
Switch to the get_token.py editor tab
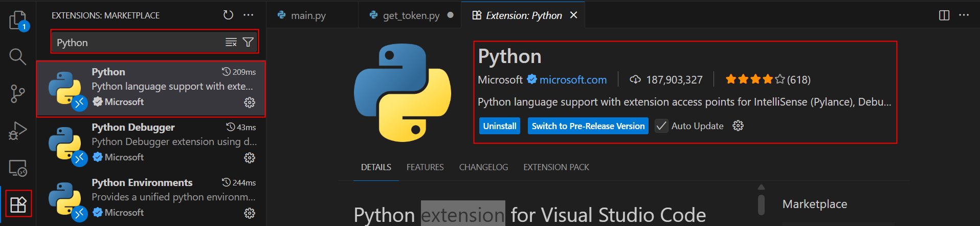pyautogui.click(x=411, y=15)
